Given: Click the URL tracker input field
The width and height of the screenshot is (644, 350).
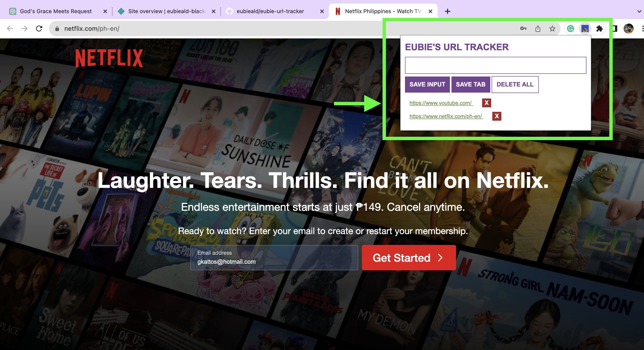Looking at the screenshot, I should 495,65.
